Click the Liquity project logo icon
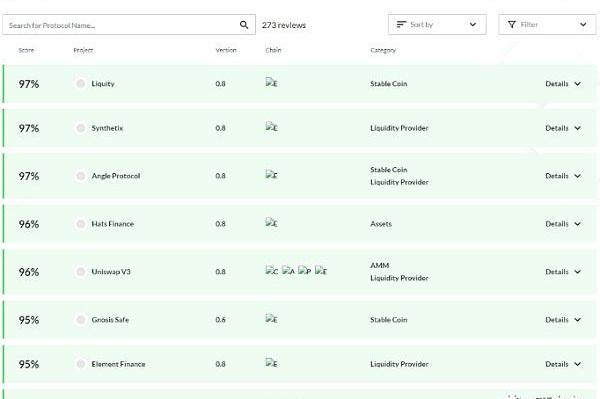This screenshot has height=399, width=600. pyautogui.click(x=80, y=83)
